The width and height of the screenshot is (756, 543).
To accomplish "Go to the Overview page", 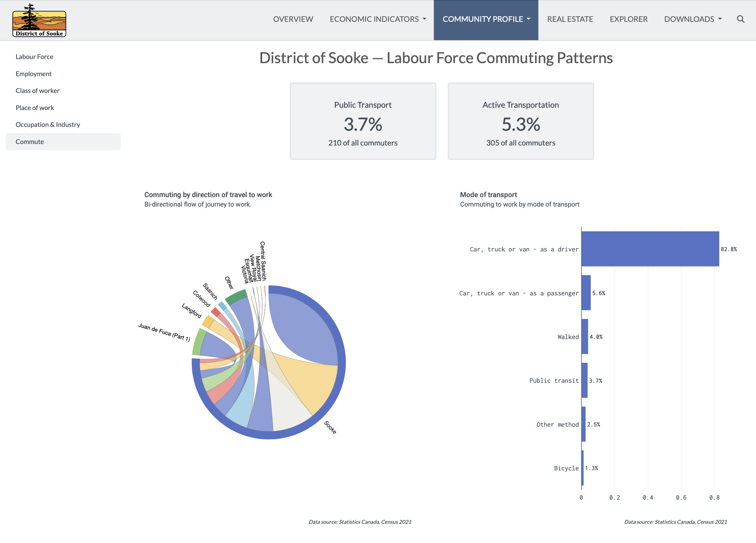I will point(293,19).
